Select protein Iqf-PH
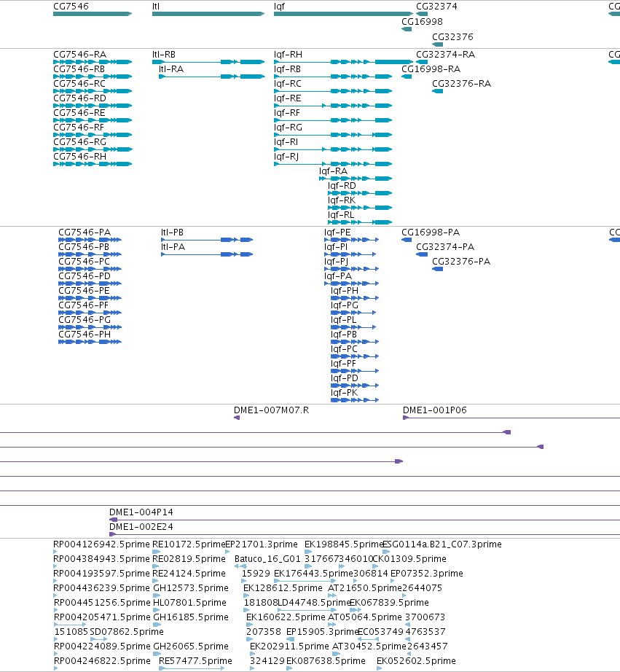Viewport: 620px width, 672px height. [x=355, y=298]
